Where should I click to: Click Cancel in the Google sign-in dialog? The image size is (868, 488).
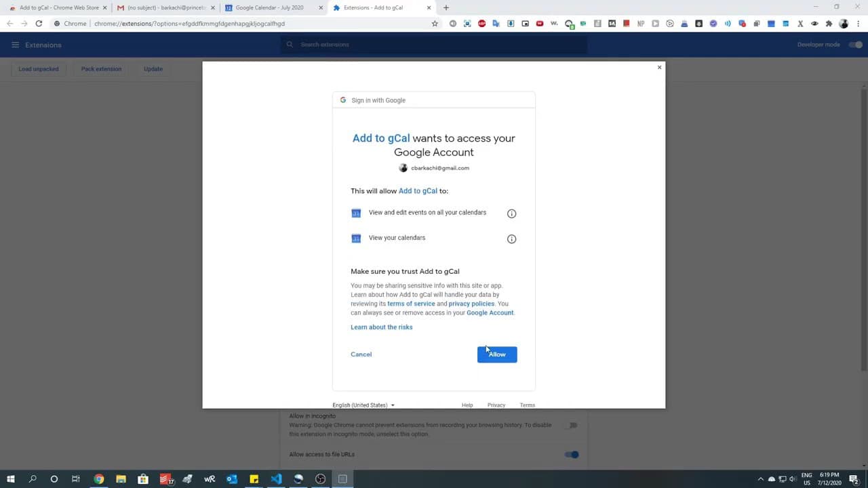[x=361, y=354]
